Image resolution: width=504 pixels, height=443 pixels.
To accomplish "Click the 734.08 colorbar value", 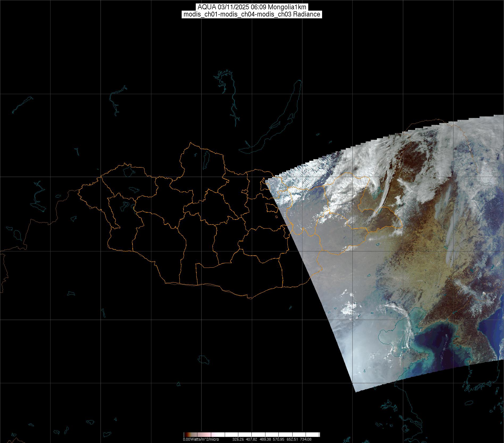I will tap(306, 439).
